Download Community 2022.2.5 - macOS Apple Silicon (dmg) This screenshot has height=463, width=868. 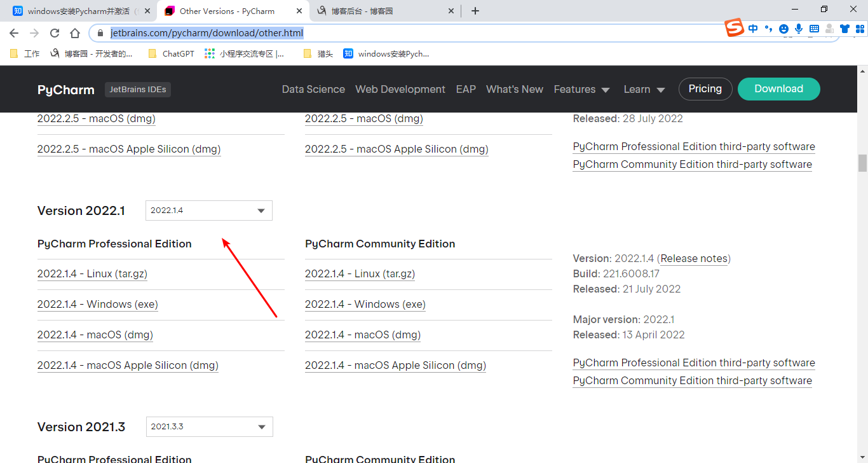397,149
